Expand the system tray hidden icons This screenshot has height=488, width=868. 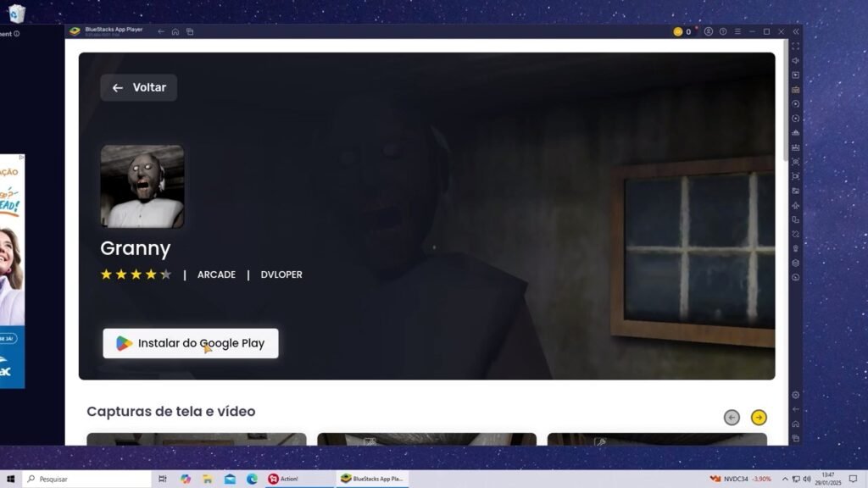784,479
